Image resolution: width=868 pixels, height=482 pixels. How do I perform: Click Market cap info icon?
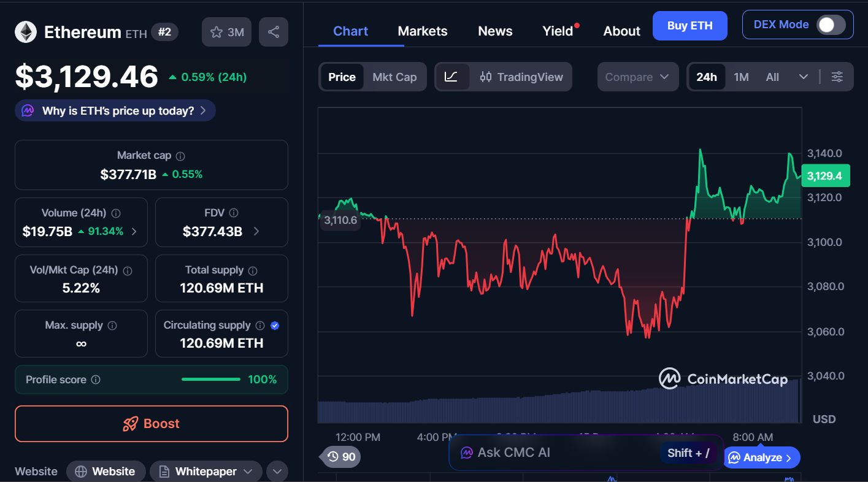click(180, 156)
